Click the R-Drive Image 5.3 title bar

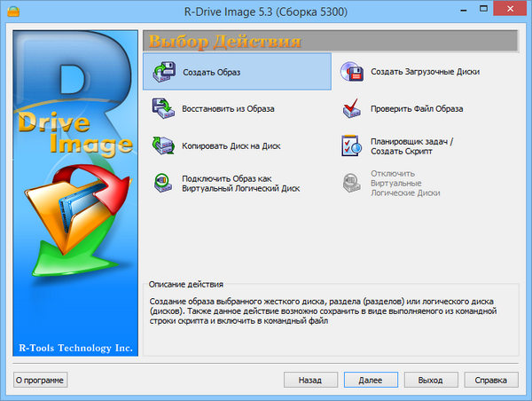click(266, 12)
